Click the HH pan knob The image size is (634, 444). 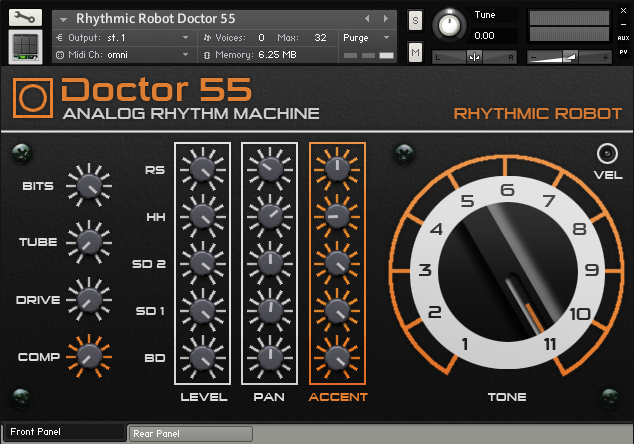point(270,217)
